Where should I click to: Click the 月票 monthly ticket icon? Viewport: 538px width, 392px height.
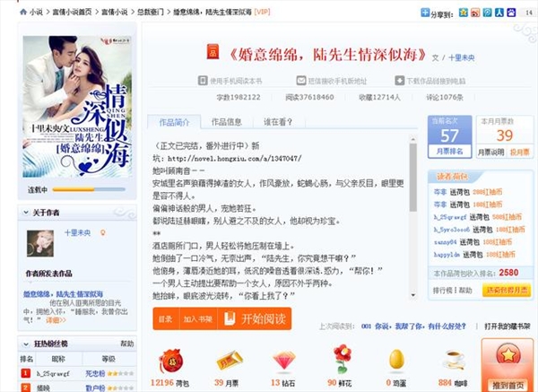(230, 362)
